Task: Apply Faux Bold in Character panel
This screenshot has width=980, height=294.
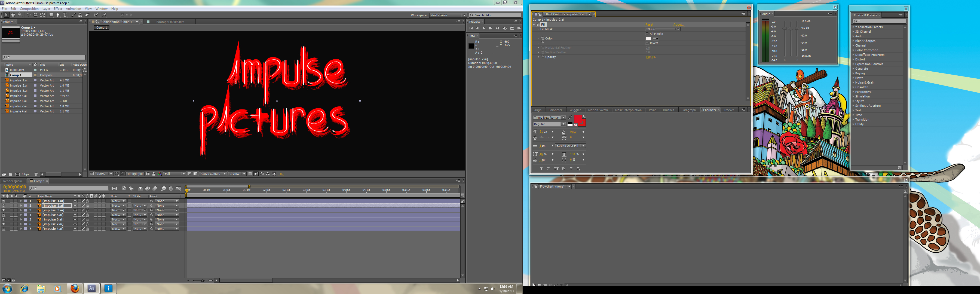Action: pyautogui.click(x=541, y=169)
